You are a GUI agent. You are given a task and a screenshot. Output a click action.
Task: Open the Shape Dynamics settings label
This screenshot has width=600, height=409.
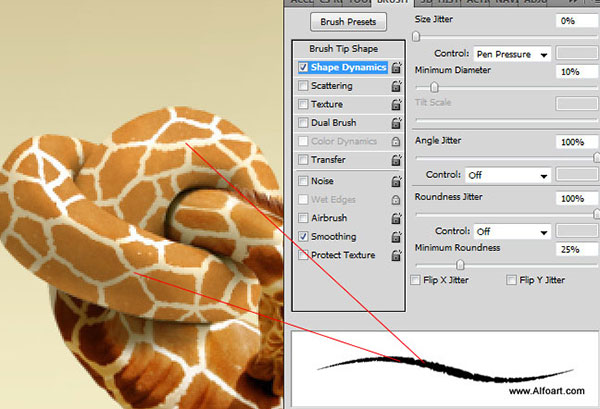pyautogui.click(x=349, y=67)
